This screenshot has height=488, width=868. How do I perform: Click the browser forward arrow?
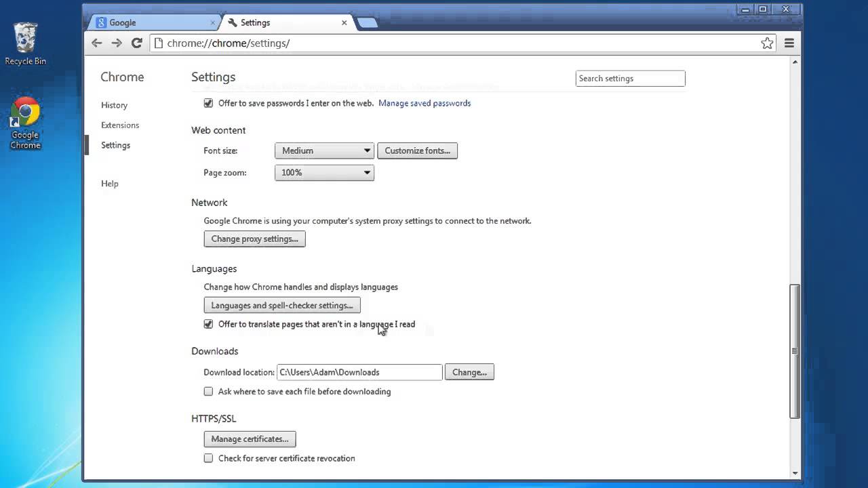pos(117,43)
